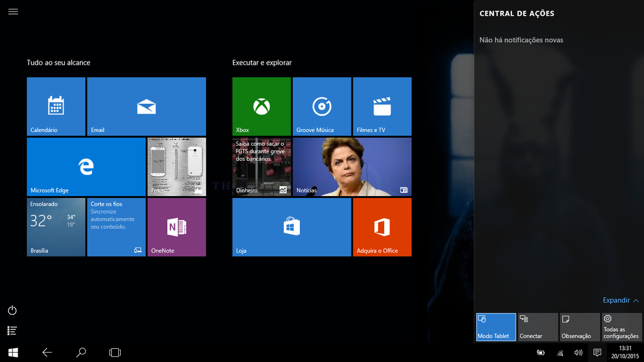Click the Não há notificações novas text
644x362 pixels.
(x=521, y=40)
